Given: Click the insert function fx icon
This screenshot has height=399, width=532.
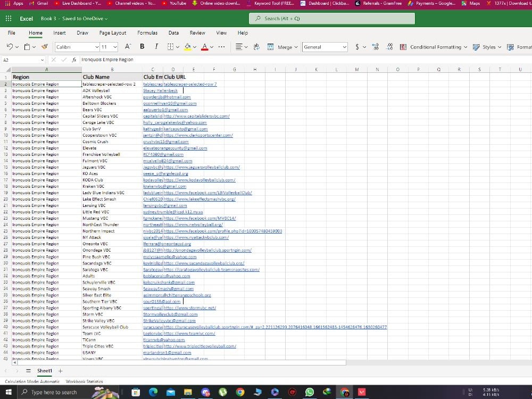Looking at the screenshot, I should pyautogui.click(x=74, y=60).
